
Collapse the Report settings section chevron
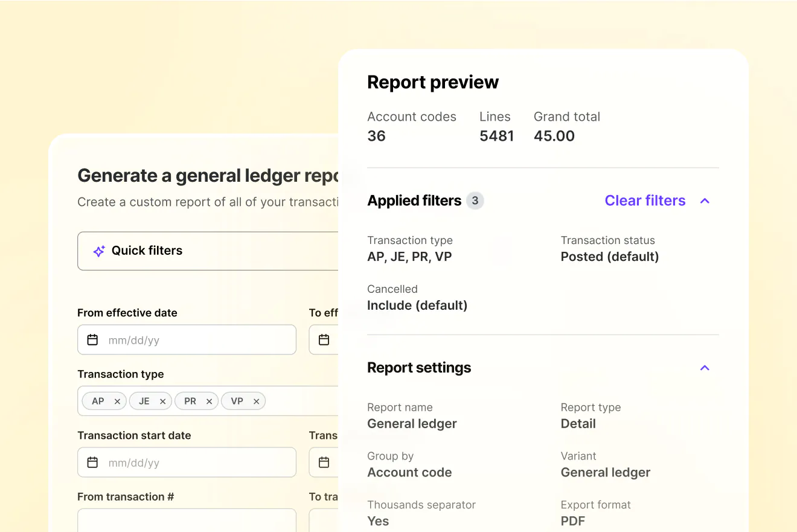(x=705, y=368)
